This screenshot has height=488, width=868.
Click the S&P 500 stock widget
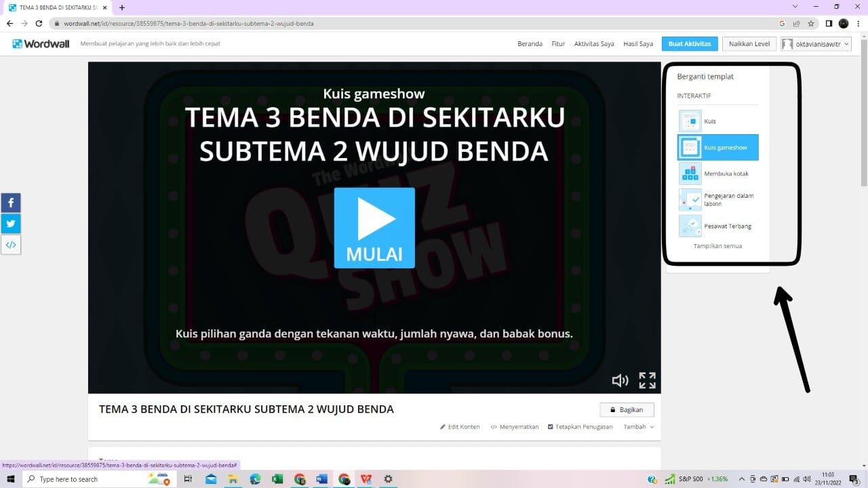pos(696,479)
